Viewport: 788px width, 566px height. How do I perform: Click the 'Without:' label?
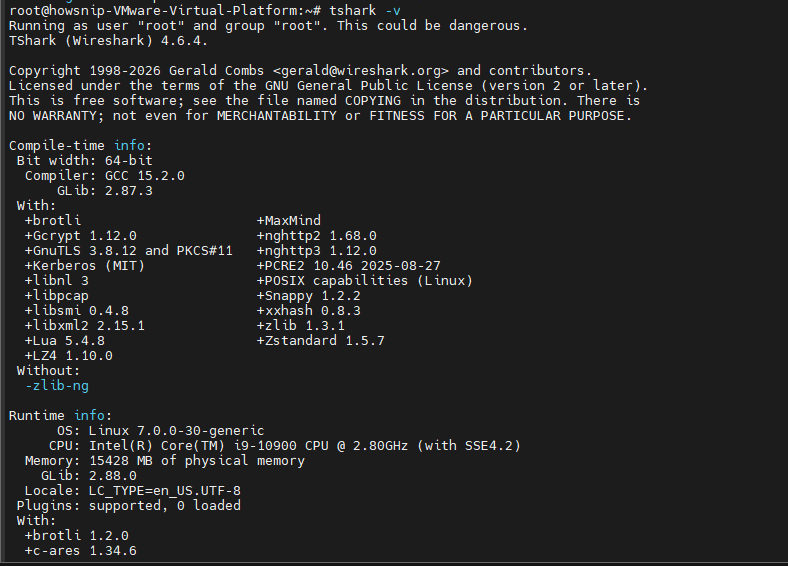48,371
